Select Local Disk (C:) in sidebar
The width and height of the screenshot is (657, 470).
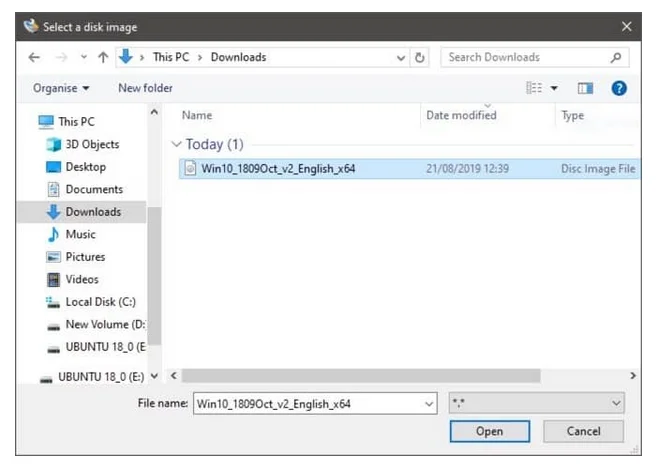(100, 301)
